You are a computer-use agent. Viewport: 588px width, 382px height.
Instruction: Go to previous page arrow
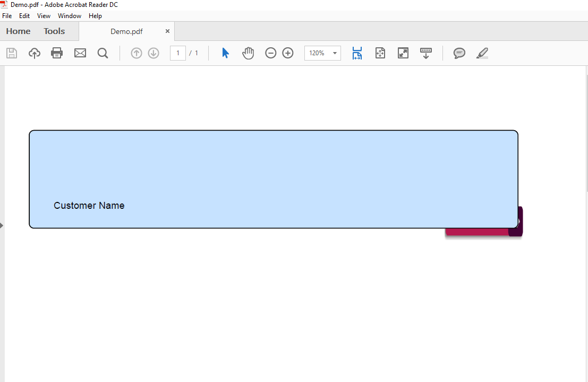click(137, 53)
